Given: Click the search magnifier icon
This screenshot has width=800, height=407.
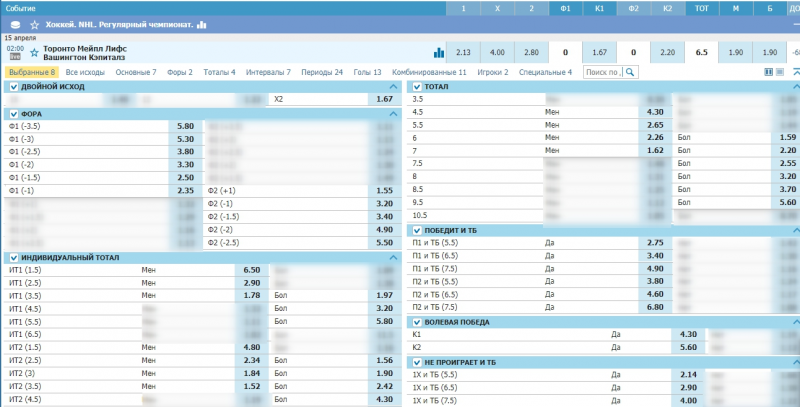Looking at the screenshot, I should point(631,72).
